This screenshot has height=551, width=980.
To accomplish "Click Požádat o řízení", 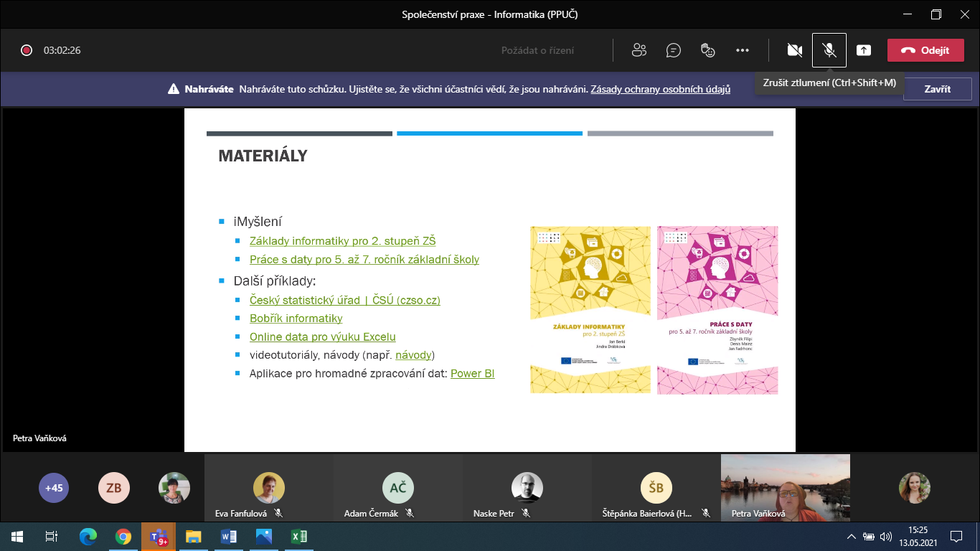I will click(537, 50).
